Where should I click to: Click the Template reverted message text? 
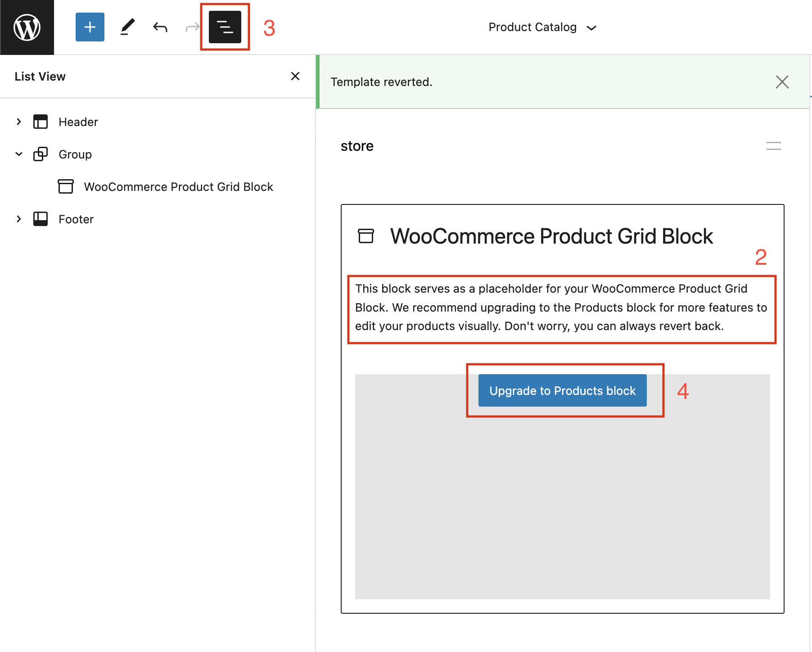(x=381, y=82)
